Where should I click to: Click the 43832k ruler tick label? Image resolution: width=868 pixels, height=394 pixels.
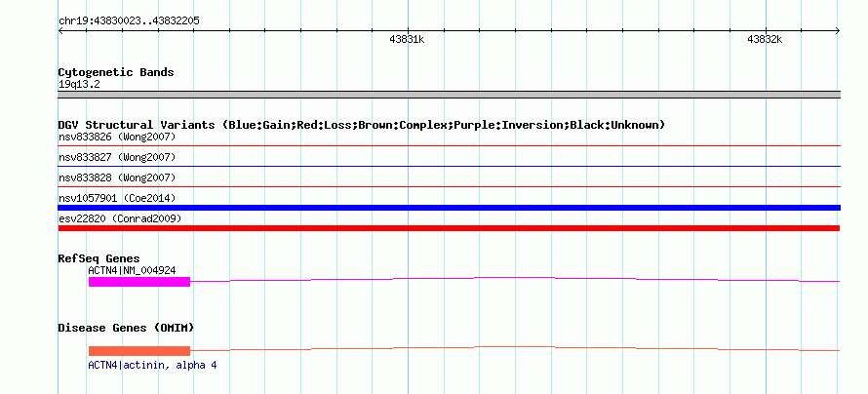pyautogui.click(x=765, y=39)
